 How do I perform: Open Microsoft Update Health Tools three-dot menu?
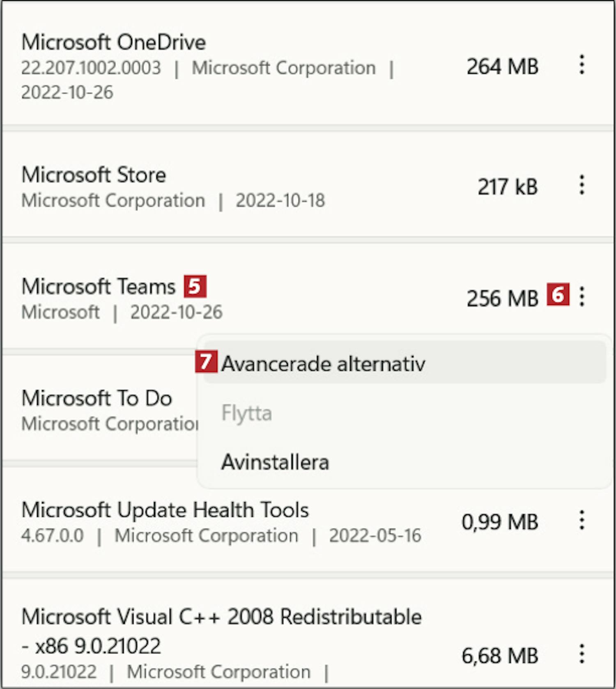tap(582, 520)
